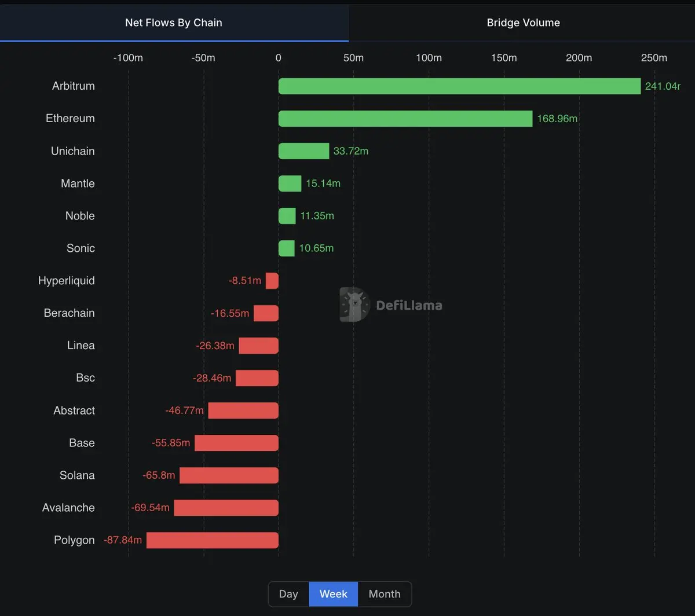695x616 pixels.
Task: Click the 200m axis tick label
Action: (x=579, y=58)
